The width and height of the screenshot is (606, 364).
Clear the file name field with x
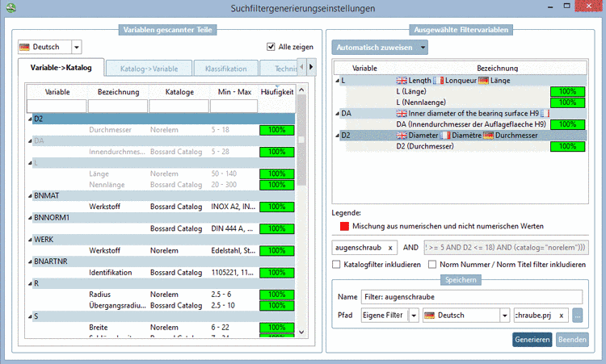pyautogui.click(x=562, y=316)
